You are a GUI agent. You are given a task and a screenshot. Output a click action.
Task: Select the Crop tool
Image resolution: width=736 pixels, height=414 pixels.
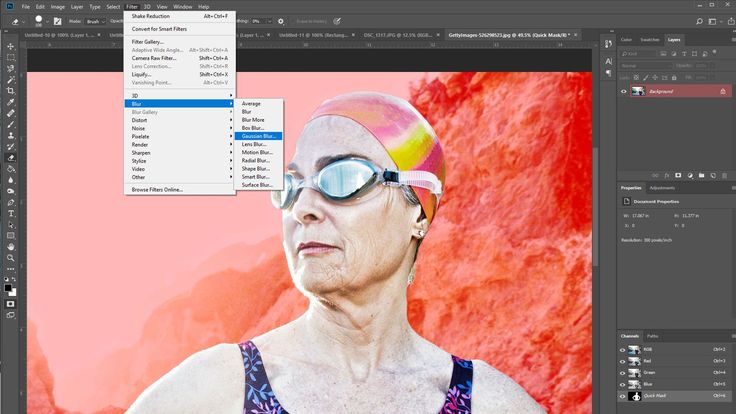point(10,91)
